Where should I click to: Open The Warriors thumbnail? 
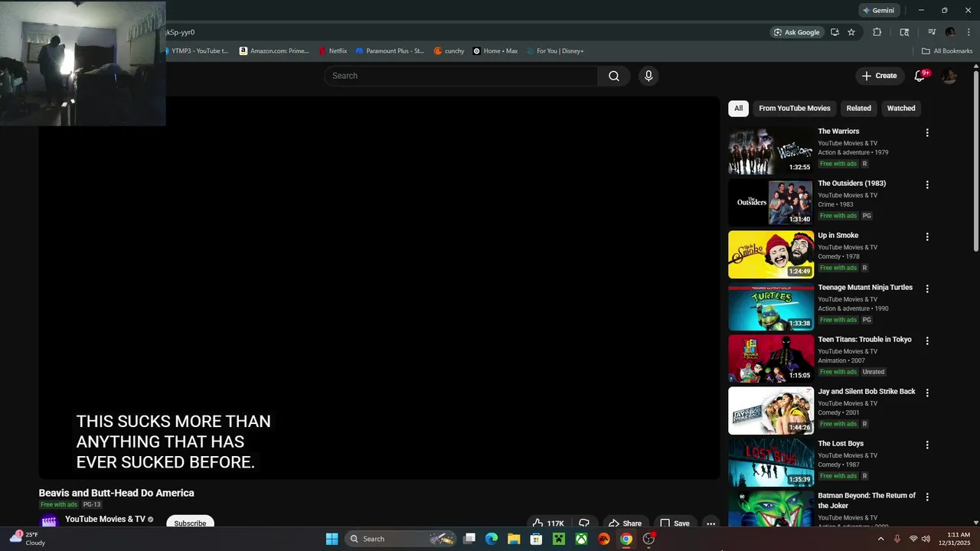771,151
